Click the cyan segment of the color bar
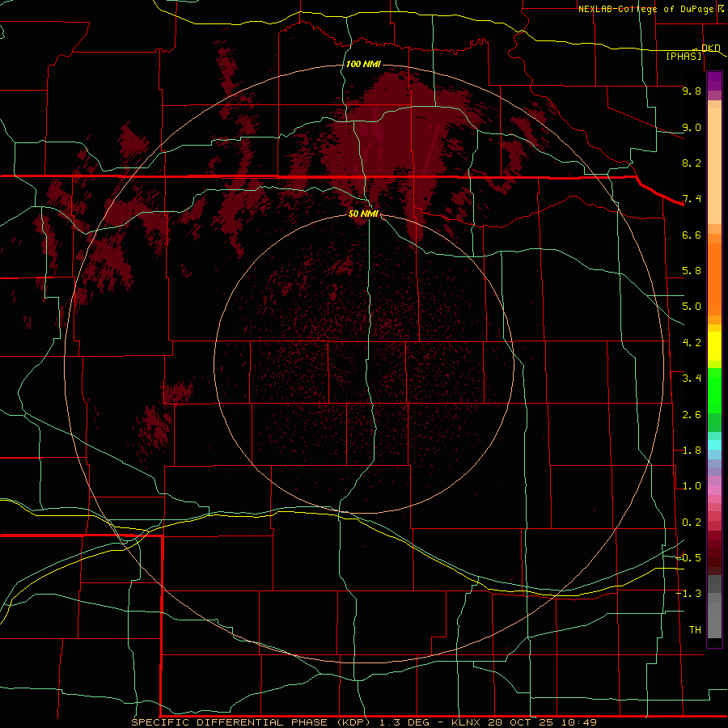This screenshot has width=728, height=728. pyautogui.click(x=714, y=445)
